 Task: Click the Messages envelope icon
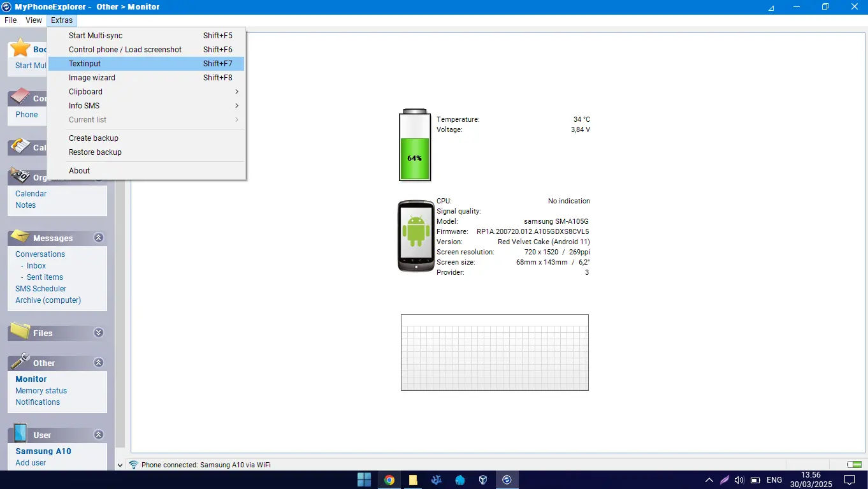tap(20, 236)
